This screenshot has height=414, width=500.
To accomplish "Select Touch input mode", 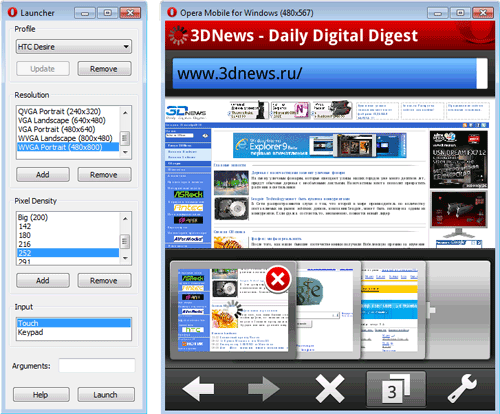I will (x=74, y=323).
